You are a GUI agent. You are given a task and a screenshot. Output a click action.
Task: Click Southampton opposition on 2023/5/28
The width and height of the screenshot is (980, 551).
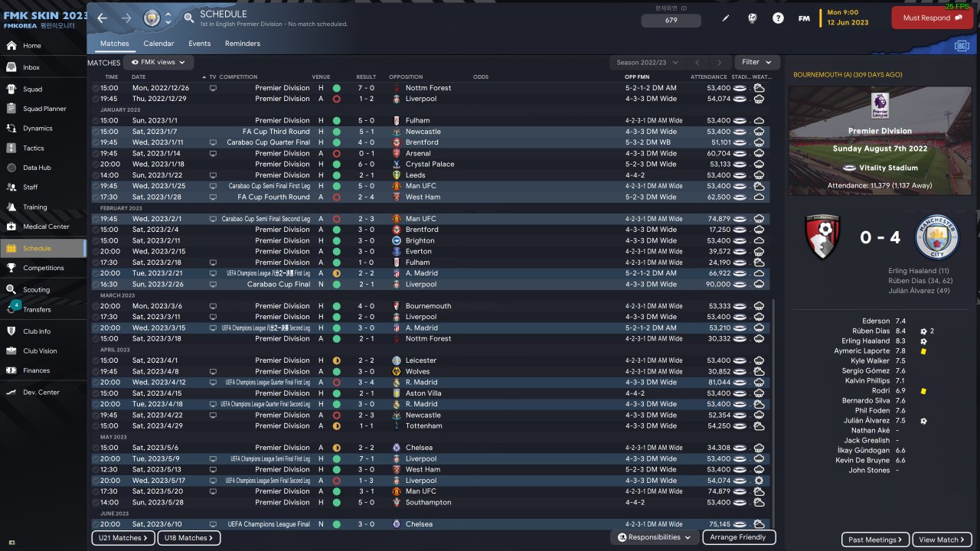(x=428, y=503)
